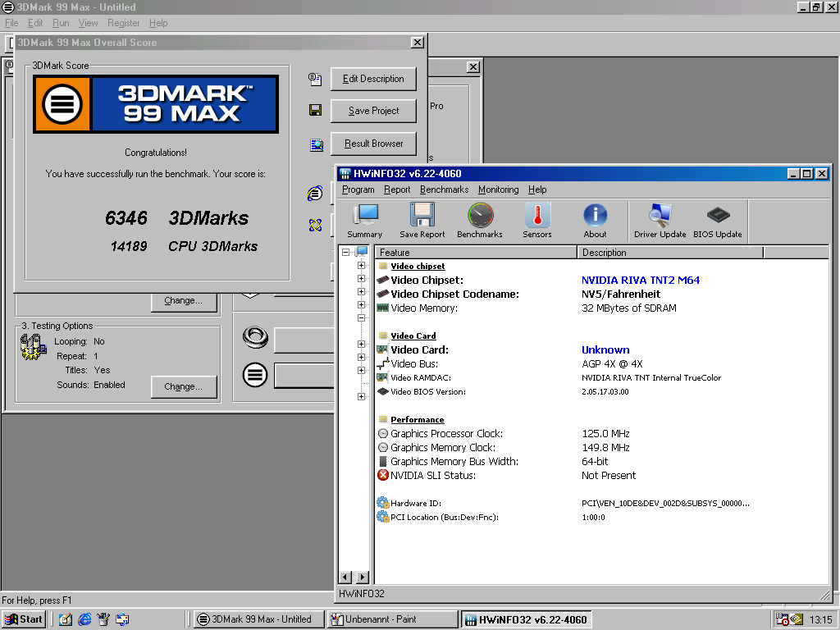This screenshot has height=630, width=840.
Task: Expand the first plus node in HWiNFO32 tree
Action: [361, 265]
